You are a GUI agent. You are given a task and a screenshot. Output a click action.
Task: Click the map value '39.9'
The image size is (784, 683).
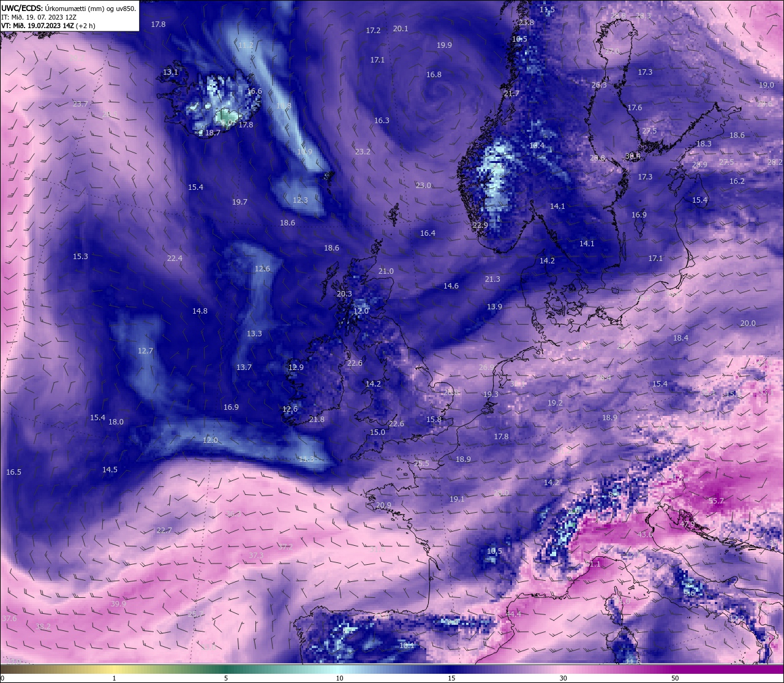pyautogui.click(x=118, y=603)
